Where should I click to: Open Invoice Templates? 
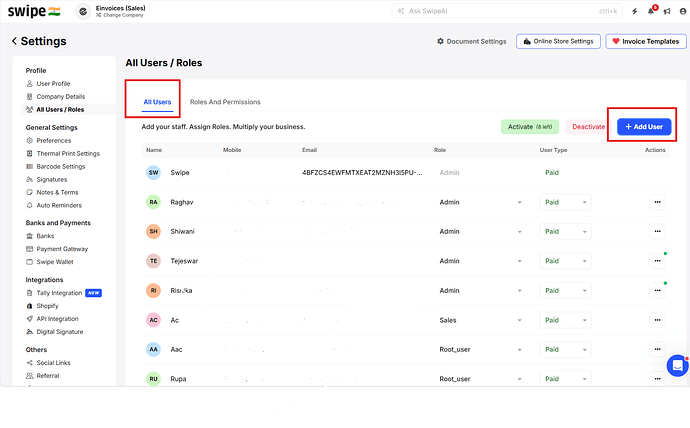click(x=646, y=41)
